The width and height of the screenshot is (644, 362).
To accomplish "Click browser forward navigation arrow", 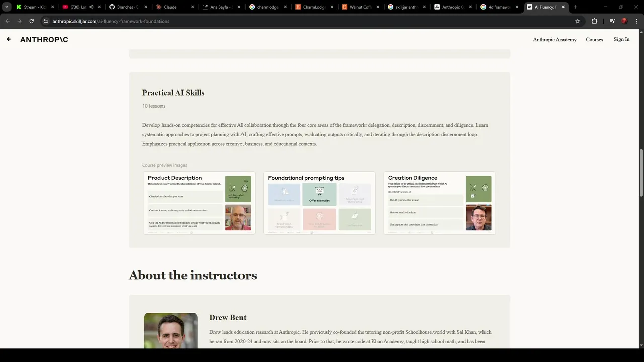I will click(19, 21).
